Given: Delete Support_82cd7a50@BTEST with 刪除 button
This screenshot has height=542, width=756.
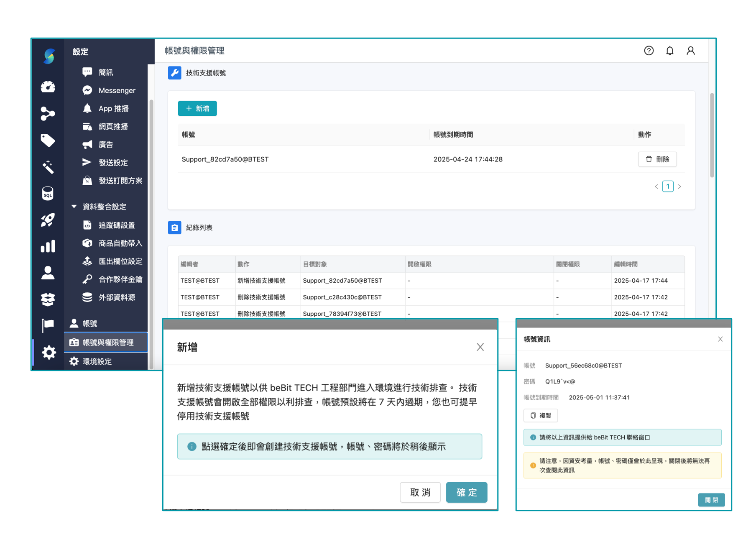Looking at the screenshot, I should pyautogui.click(x=657, y=159).
